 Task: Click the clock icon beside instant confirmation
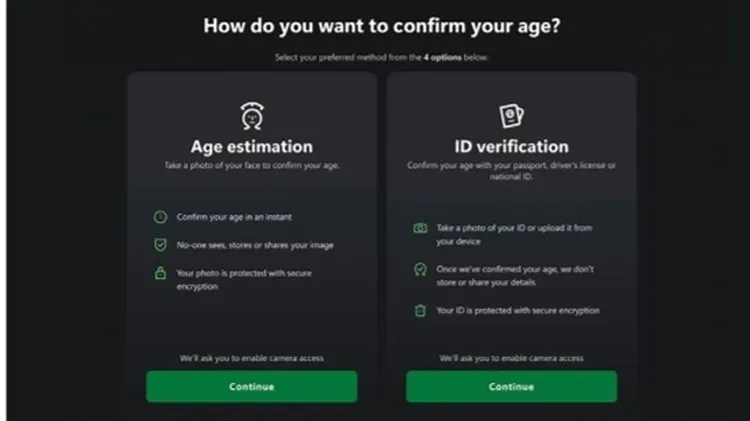coord(160,217)
